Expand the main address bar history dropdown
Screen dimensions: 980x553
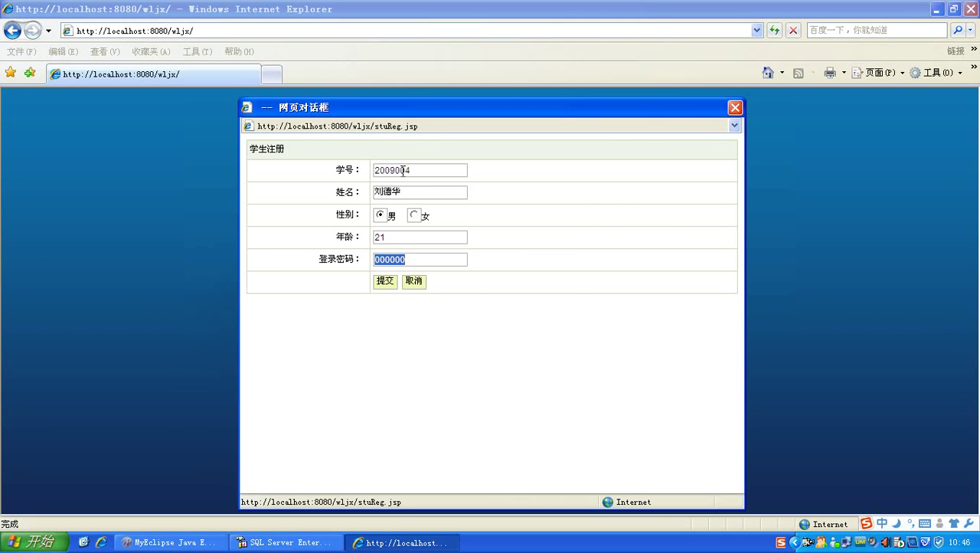coord(757,31)
